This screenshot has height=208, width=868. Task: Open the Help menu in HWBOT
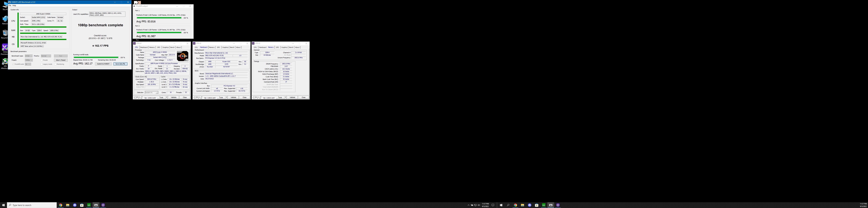click(x=14, y=5)
